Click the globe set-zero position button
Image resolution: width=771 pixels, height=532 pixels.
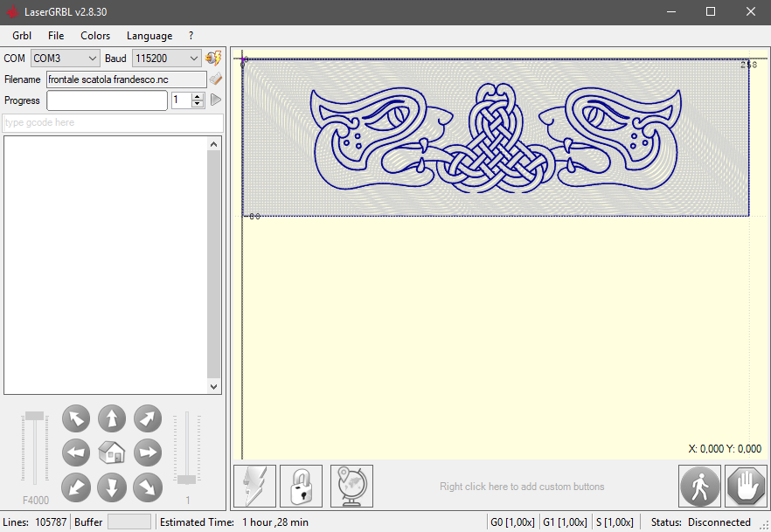pyautogui.click(x=351, y=486)
